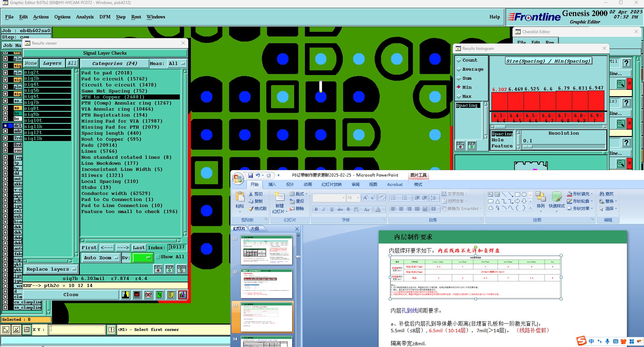The width and height of the screenshot is (644, 347).
Task: Click the Office button in PowerPoint
Action: (x=238, y=179)
